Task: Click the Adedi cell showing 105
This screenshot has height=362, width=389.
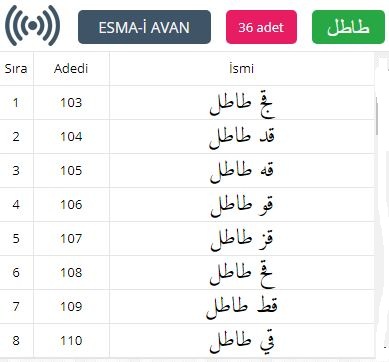Action: (71, 171)
